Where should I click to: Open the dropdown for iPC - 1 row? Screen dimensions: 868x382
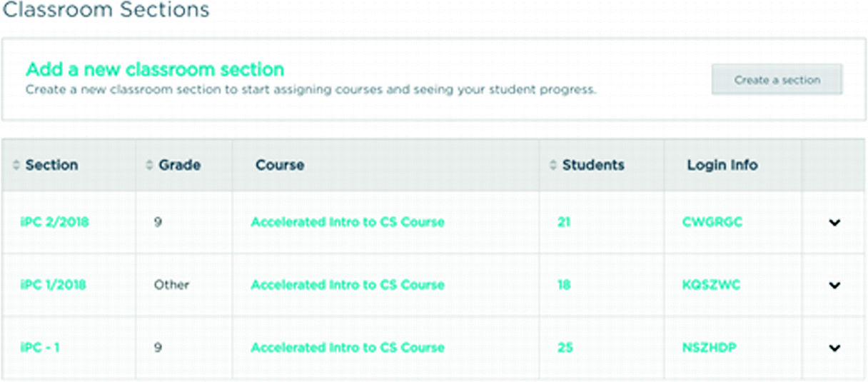(x=834, y=348)
